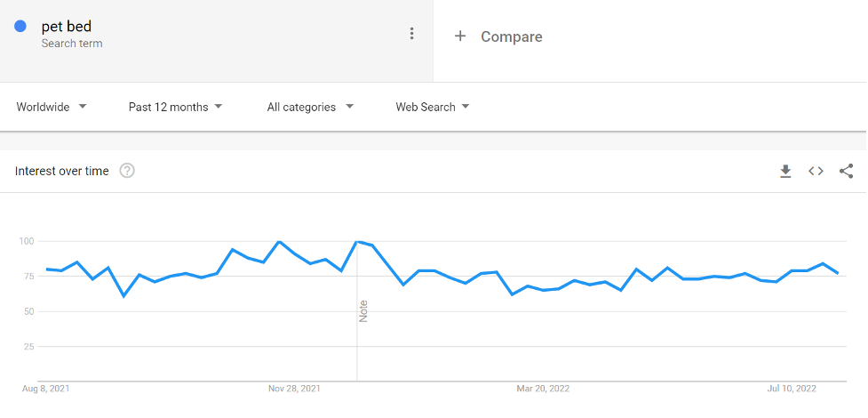Screen dimensions: 868x418
Task: Share the Interest over time chart
Action: pos(846,171)
